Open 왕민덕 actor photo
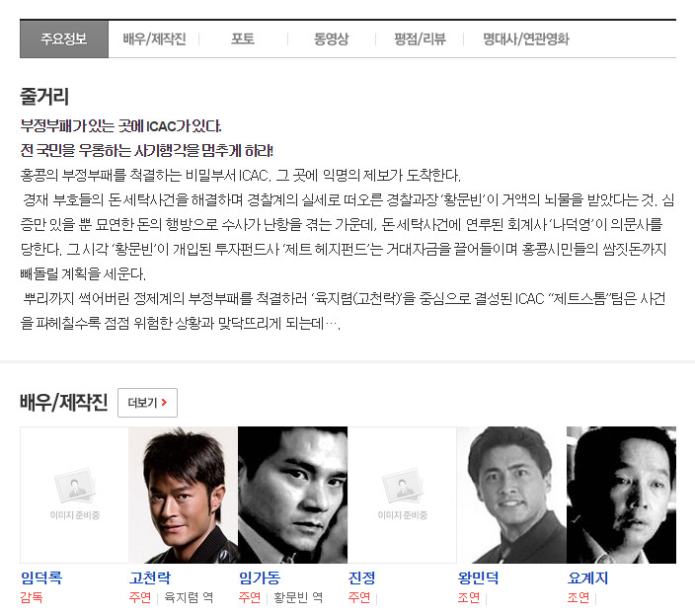 (x=511, y=495)
